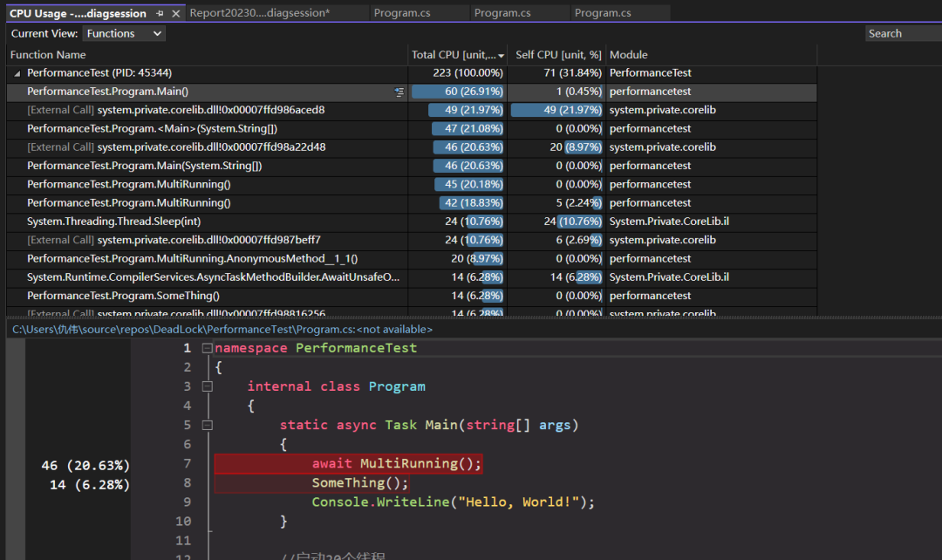Click the 46 (20.63%) annotation beside line 7
Screen dimensions: 942x560
[85, 466]
